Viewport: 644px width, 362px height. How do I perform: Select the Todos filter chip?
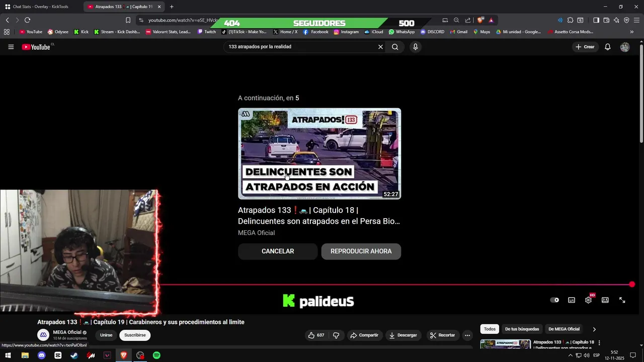tap(490, 329)
